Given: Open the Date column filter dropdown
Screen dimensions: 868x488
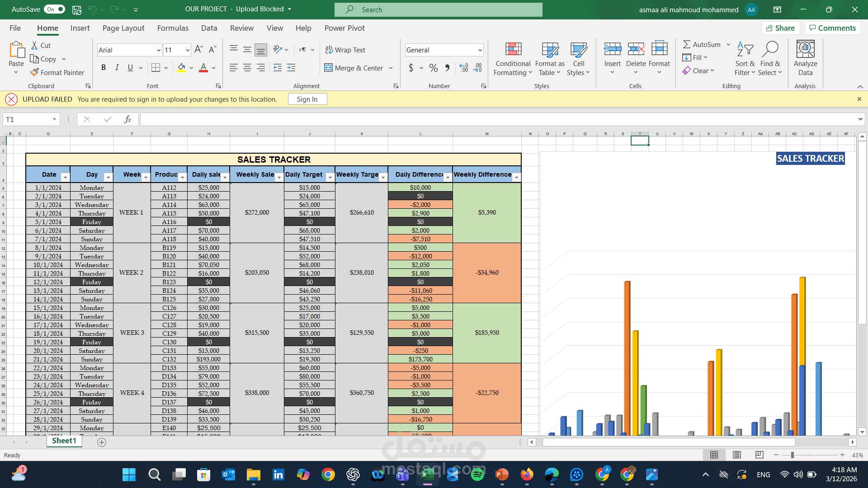Looking at the screenshot, I should pos(65,178).
